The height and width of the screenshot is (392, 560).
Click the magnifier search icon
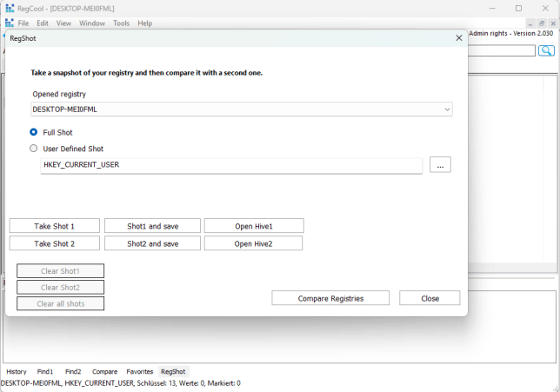pos(546,51)
